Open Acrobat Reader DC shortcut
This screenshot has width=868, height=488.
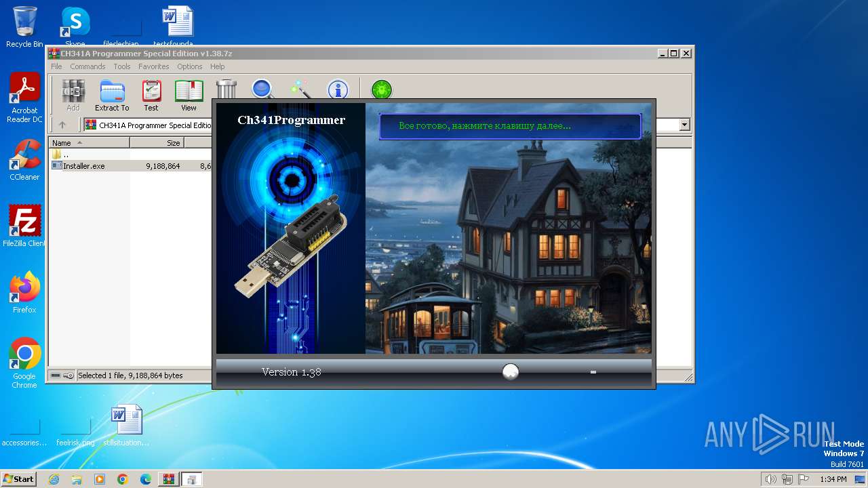click(x=24, y=98)
